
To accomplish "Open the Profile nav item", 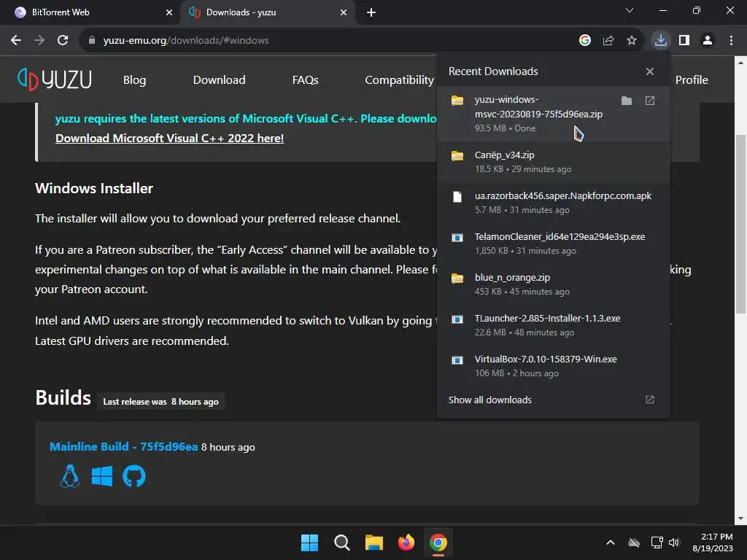I will tap(692, 80).
